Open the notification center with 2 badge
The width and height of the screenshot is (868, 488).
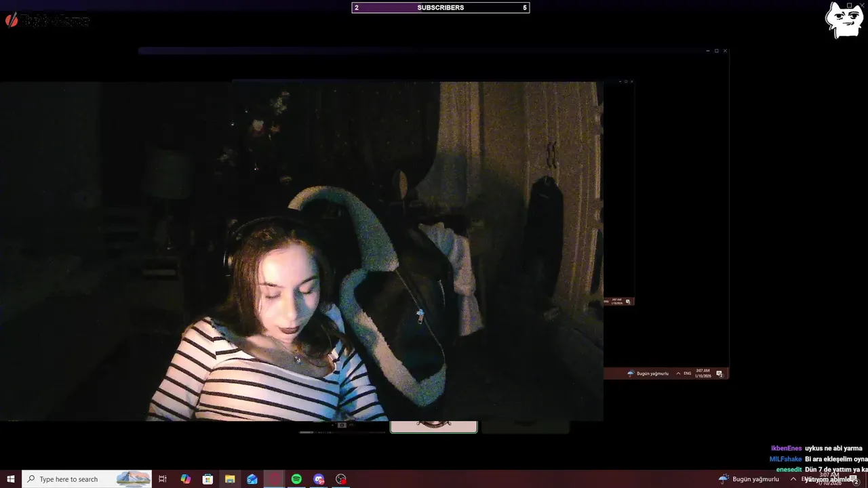click(x=854, y=480)
